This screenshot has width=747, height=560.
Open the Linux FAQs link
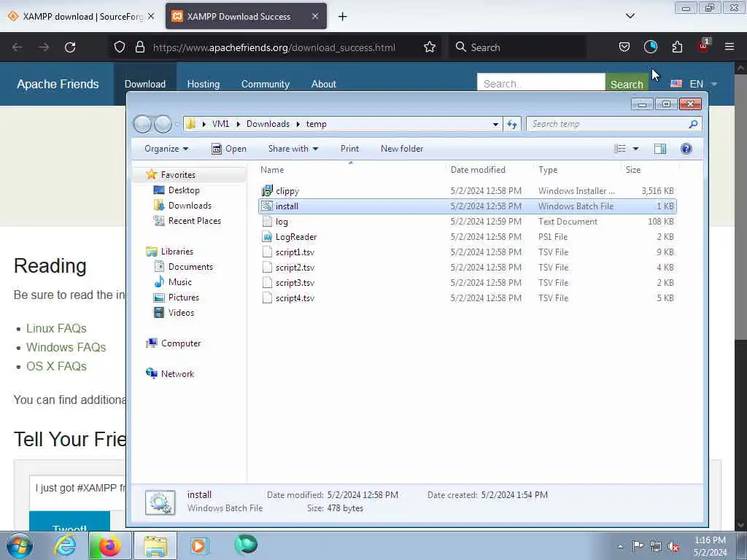tap(56, 328)
